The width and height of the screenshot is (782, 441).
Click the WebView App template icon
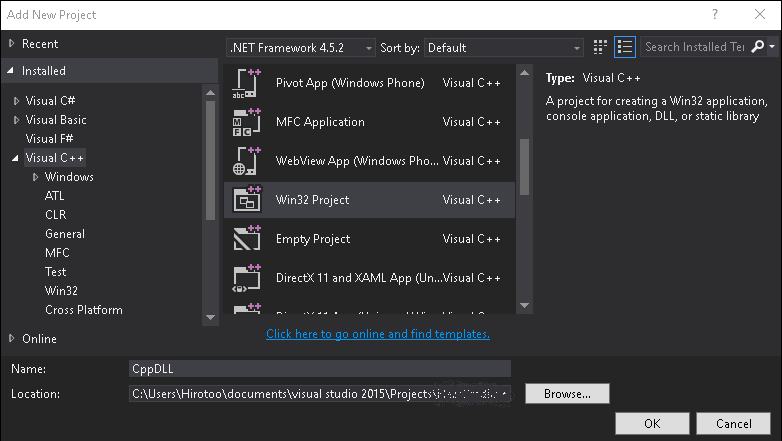click(247, 161)
